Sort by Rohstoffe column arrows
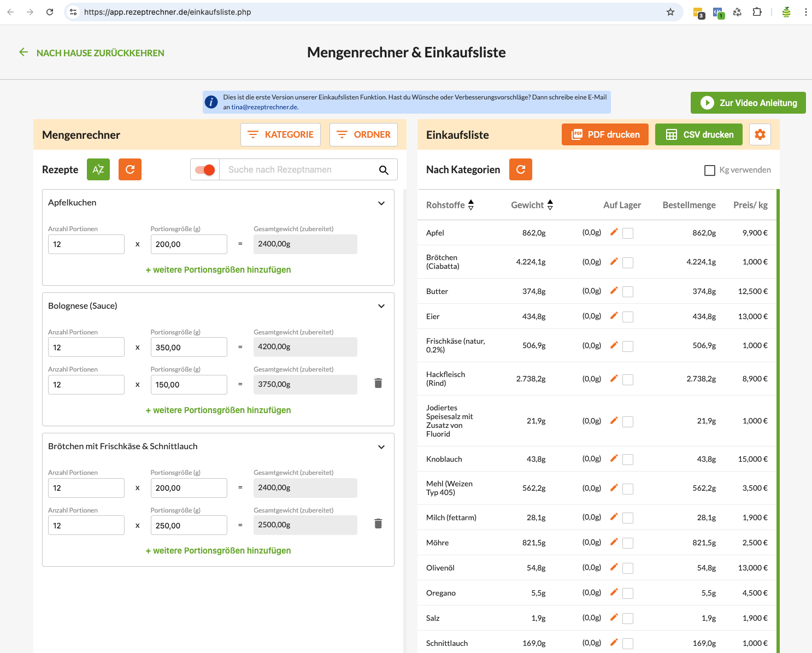812x653 pixels. 471,205
